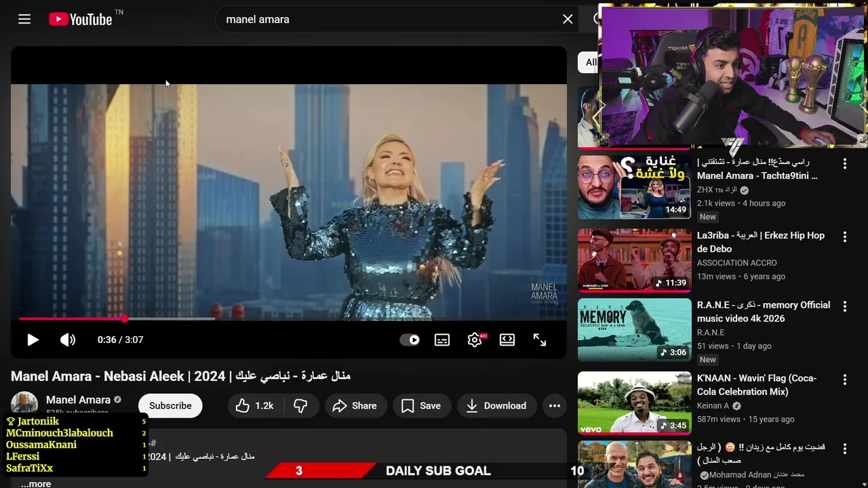Go to the YouTube home logo

[81, 19]
